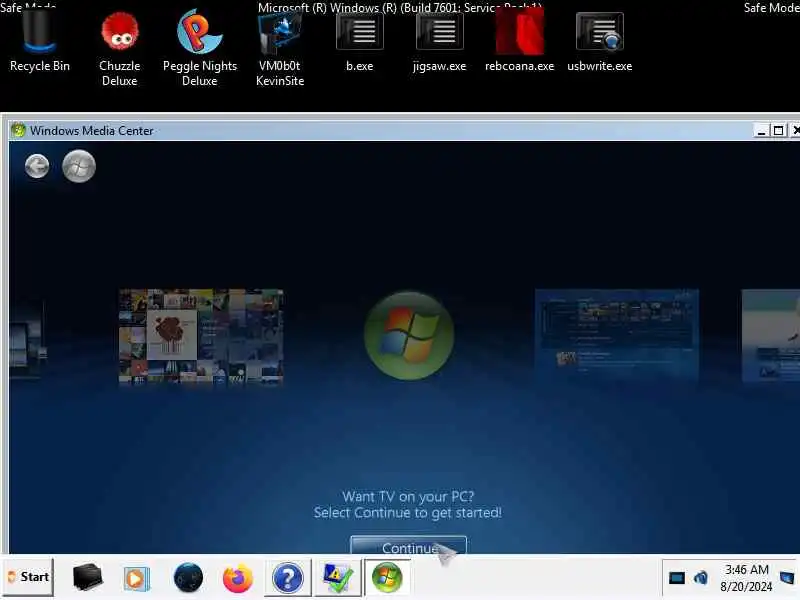Click the beach photo thumbnail at right
The width and height of the screenshot is (800, 600).
[x=770, y=335]
